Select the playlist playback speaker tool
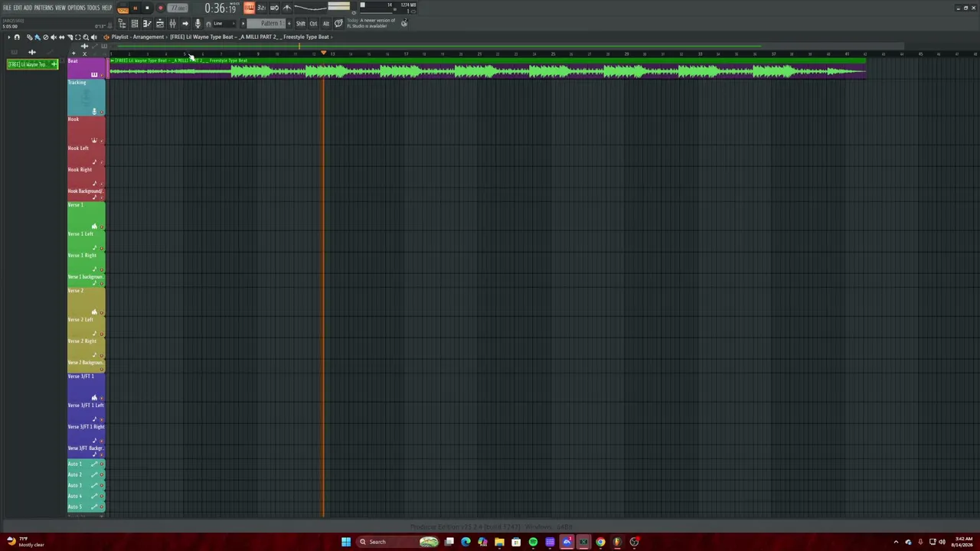The width and height of the screenshot is (980, 551). click(x=93, y=37)
